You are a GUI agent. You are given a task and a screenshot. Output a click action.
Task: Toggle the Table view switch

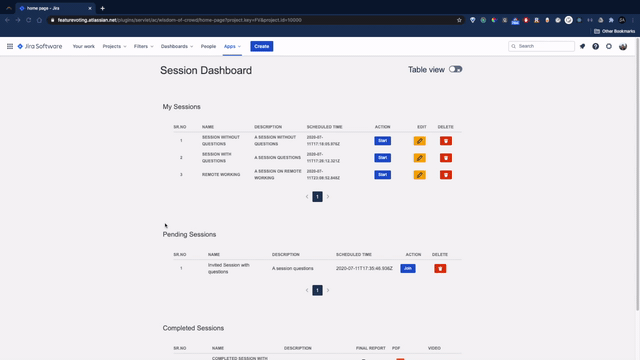tap(456, 69)
